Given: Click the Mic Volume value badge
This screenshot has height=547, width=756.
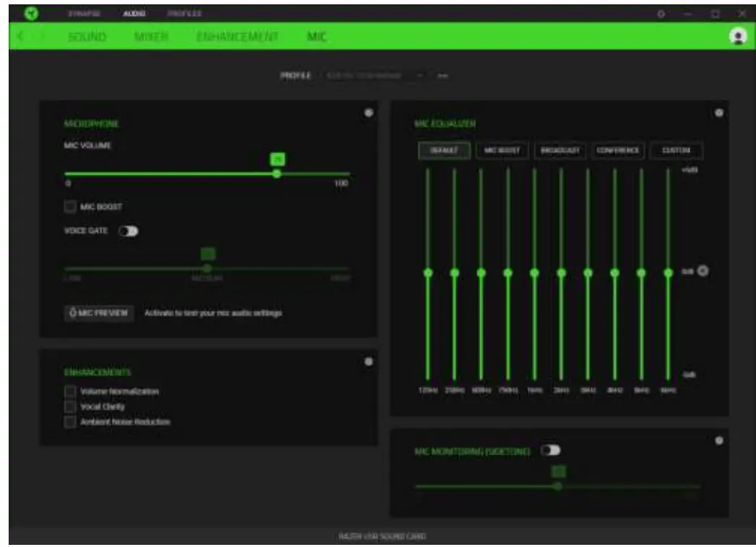Looking at the screenshot, I should click(x=277, y=159).
